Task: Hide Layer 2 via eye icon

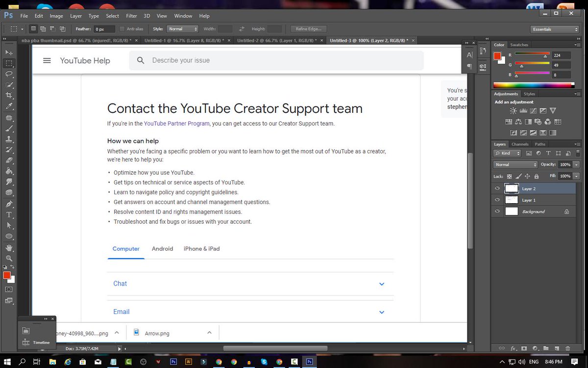Action: click(497, 188)
